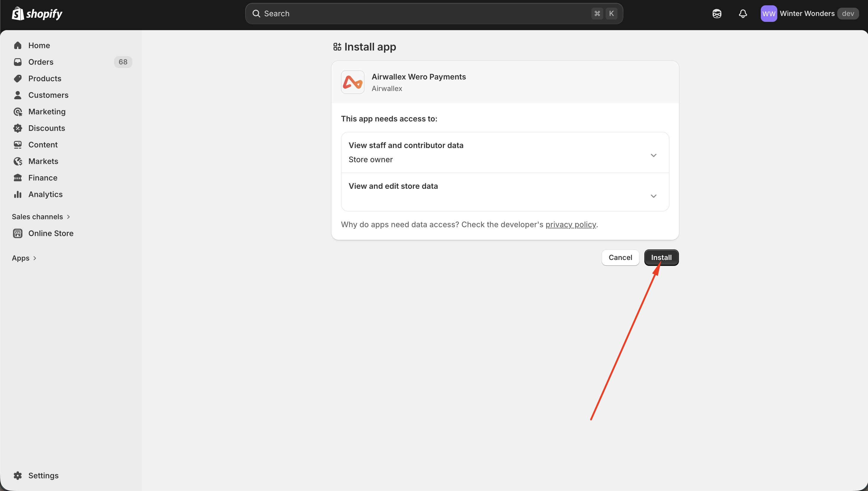This screenshot has width=868, height=491.
Task: Click the Customers person icon
Action: [18, 95]
